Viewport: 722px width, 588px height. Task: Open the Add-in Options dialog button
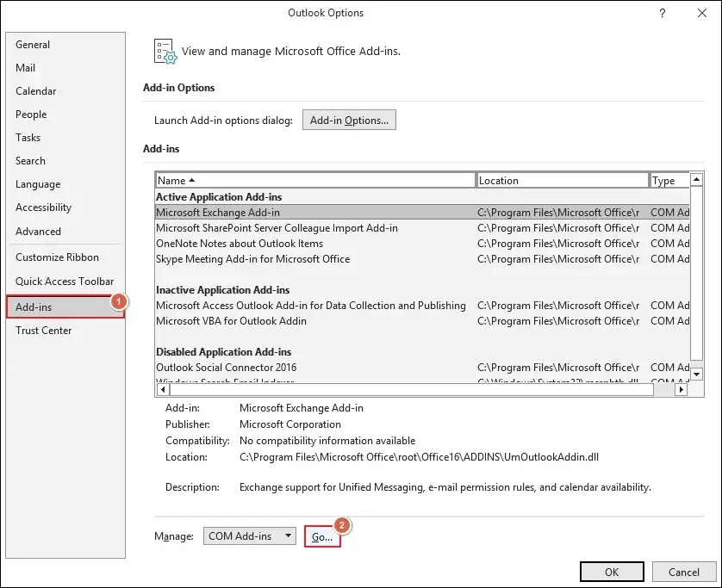click(348, 121)
